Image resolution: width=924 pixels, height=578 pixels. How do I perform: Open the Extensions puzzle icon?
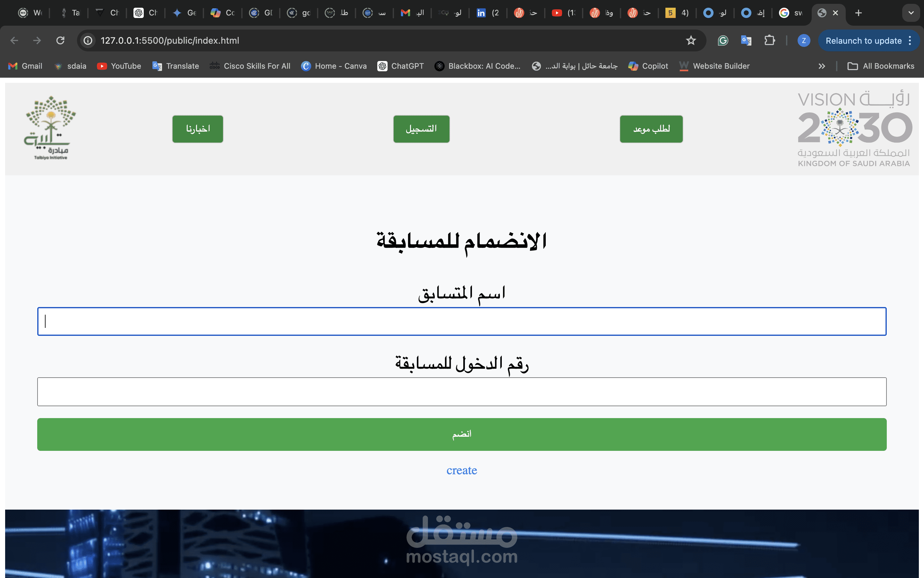click(769, 40)
